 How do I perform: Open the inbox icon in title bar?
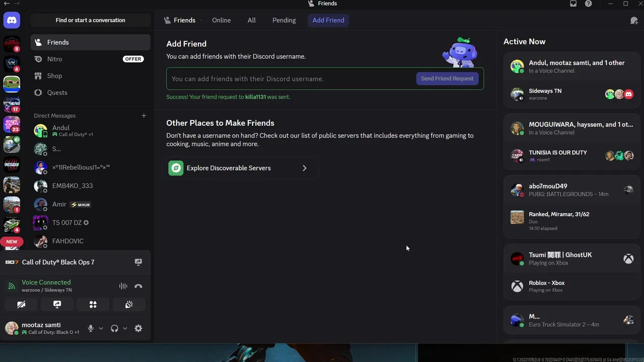point(573,4)
